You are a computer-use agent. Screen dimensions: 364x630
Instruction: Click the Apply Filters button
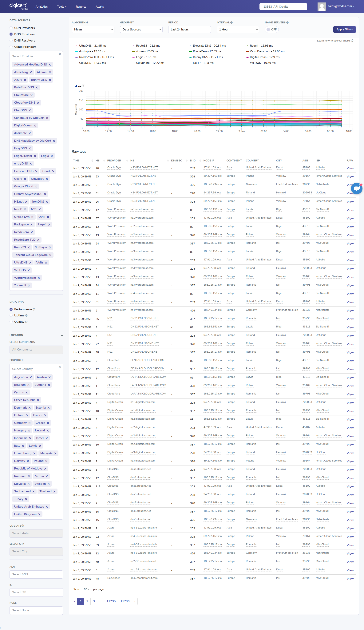344,30
